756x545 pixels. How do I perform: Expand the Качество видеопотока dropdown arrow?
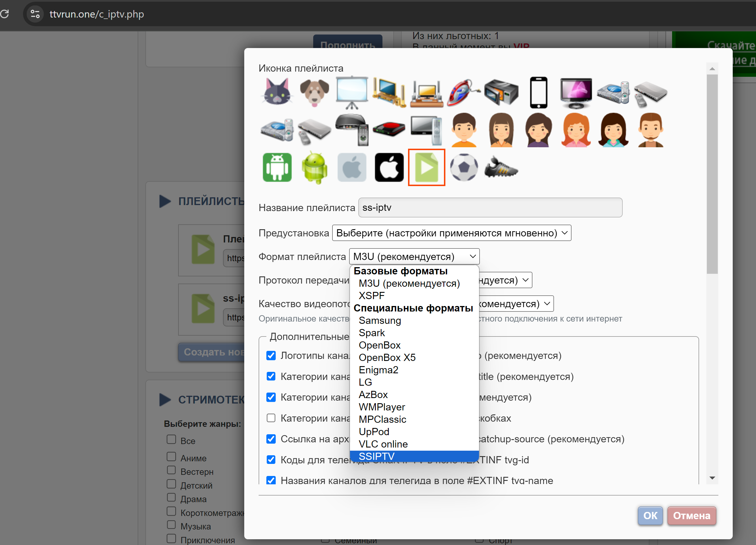(547, 304)
